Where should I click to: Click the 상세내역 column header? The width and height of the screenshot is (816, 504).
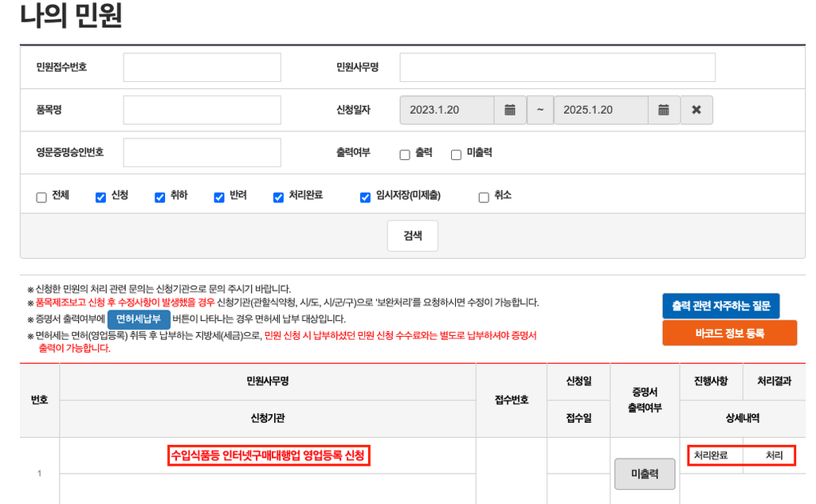coord(743,418)
